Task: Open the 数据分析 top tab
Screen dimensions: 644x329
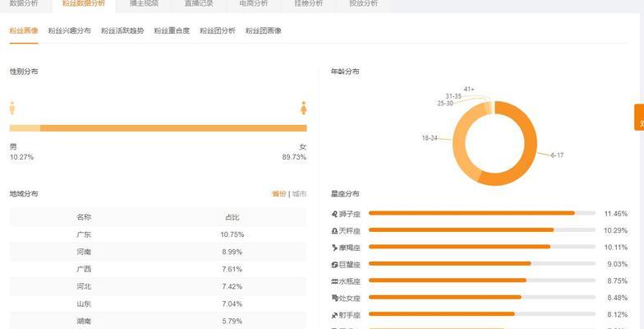Action: tap(24, 3)
